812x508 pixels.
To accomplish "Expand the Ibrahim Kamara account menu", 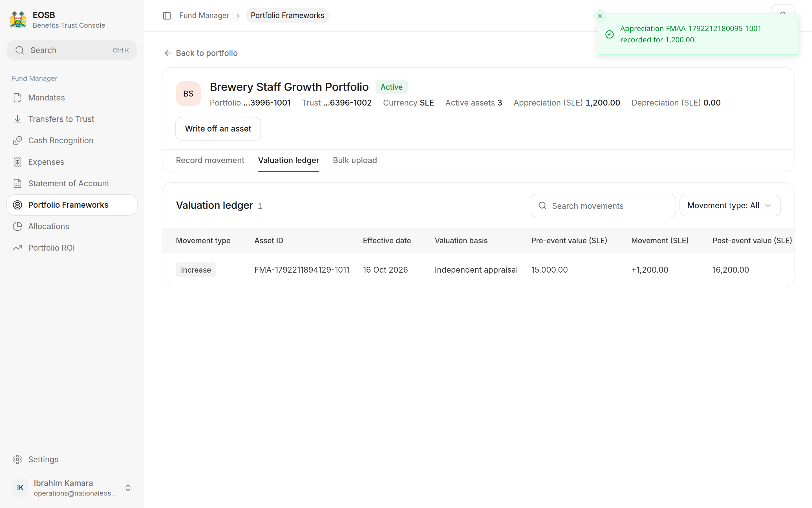I will pos(128,487).
